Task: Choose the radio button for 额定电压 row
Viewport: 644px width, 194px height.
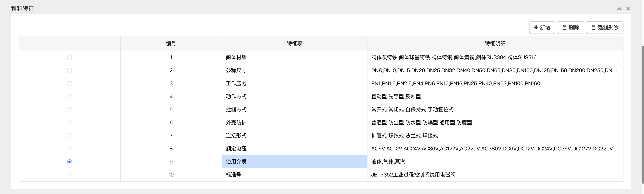Action: [70, 149]
